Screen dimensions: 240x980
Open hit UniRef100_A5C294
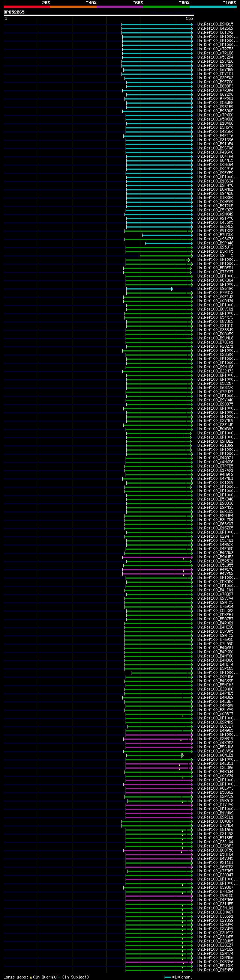click(215, 57)
